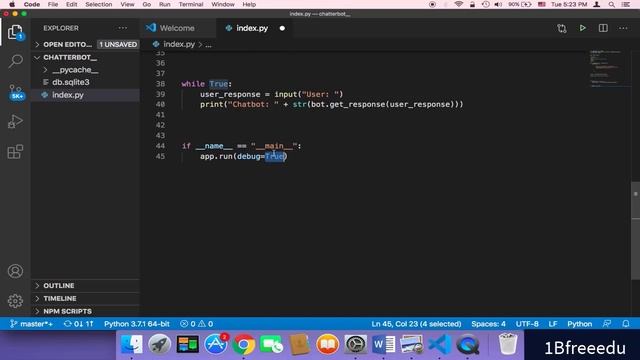Click the master*+ branch indicator
Screen dimensions: 640x360
point(31,324)
